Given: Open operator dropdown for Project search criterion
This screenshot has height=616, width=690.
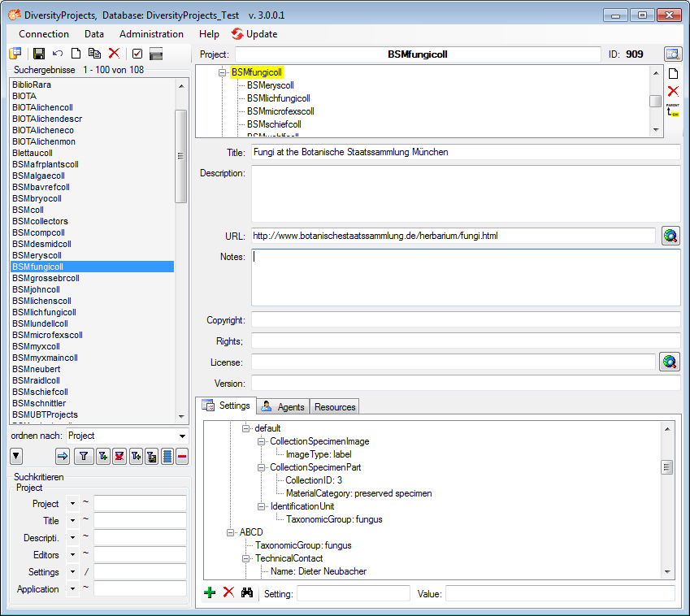Looking at the screenshot, I should (x=72, y=503).
